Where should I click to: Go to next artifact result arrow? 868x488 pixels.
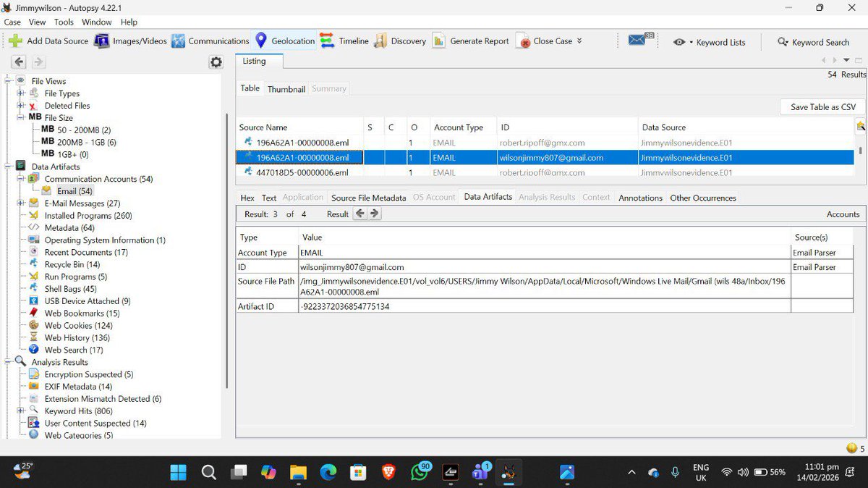[x=374, y=214]
